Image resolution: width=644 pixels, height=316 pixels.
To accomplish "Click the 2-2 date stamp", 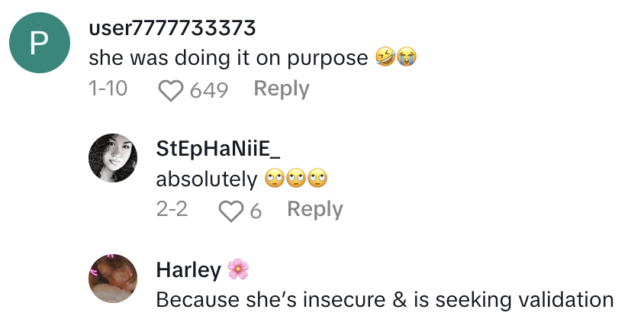I will tap(172, 209).
